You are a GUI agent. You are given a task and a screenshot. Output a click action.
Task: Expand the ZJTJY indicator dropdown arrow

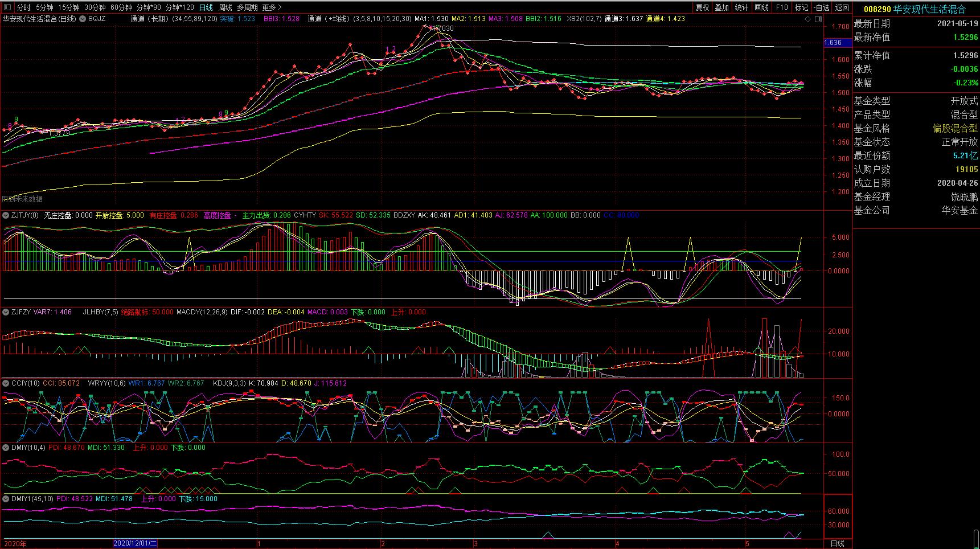[x=6, y=215]
